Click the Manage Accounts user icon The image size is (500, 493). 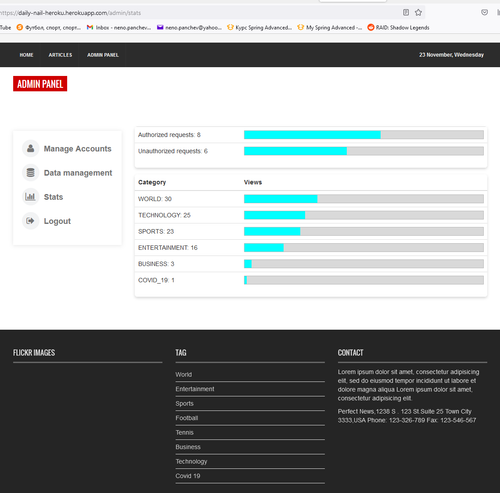pos(30,148)
